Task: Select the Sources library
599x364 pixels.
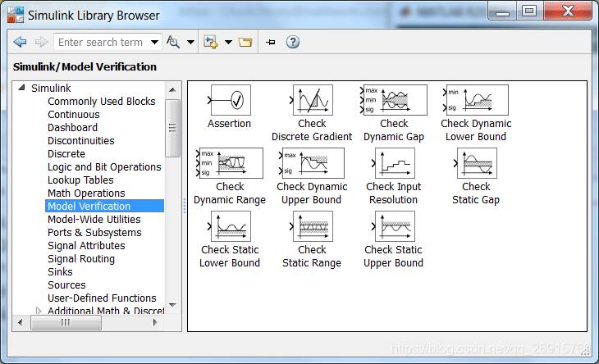Action: click(x=66, y=285)
